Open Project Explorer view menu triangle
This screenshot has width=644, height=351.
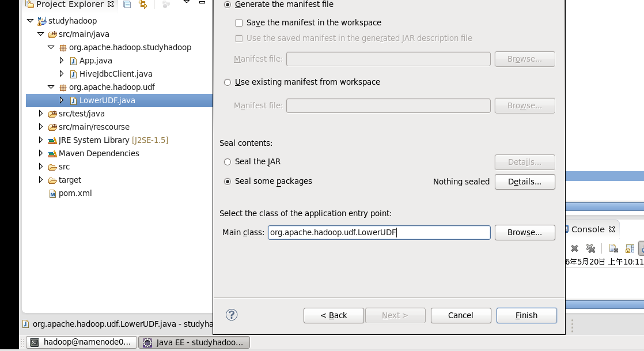point(187,2)
